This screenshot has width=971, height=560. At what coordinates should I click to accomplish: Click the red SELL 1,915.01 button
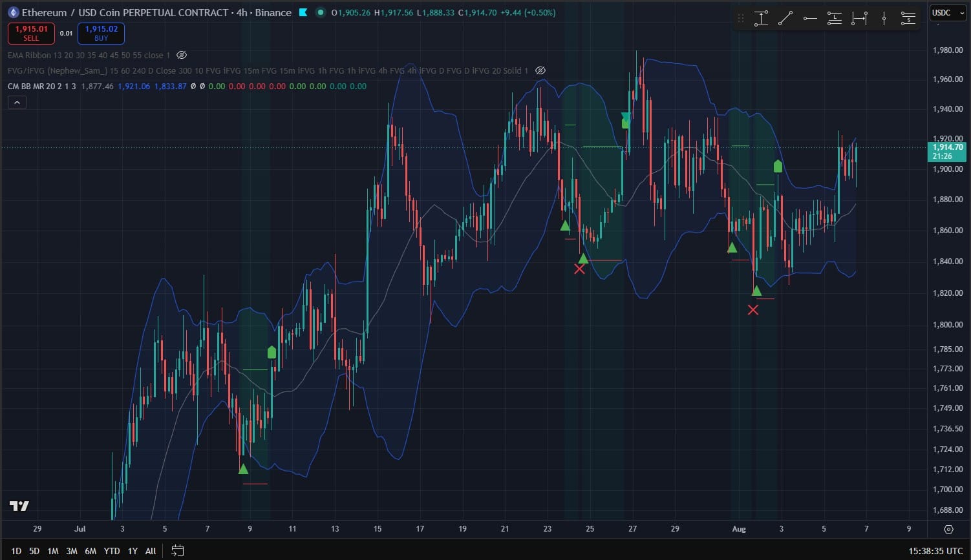[x=31, y=33]
